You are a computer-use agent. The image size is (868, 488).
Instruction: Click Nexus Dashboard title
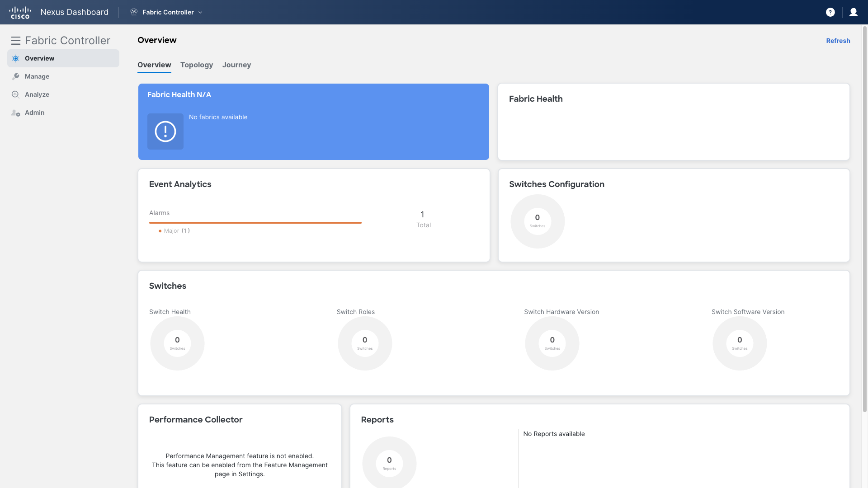pos(75,12)
